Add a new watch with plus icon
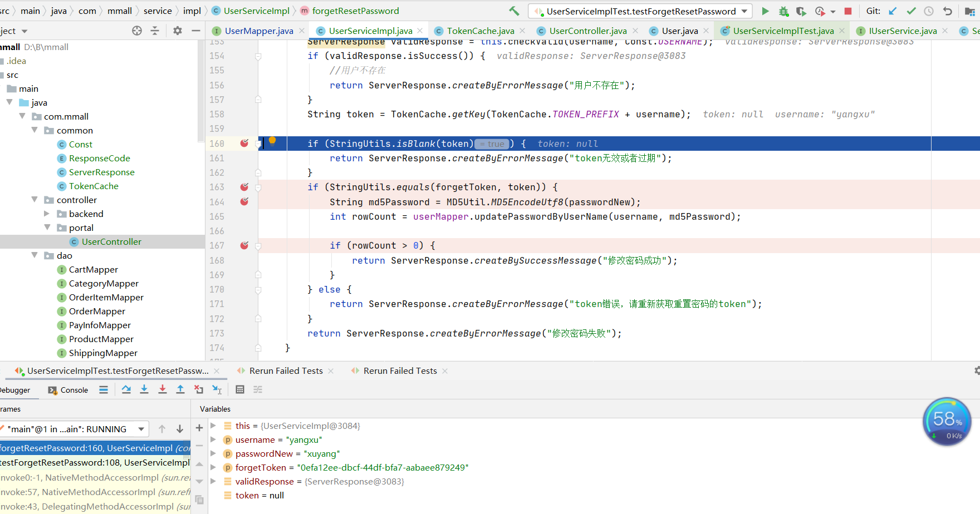The image size is (980, 514). pyautogui.click(x=199, y=428)
